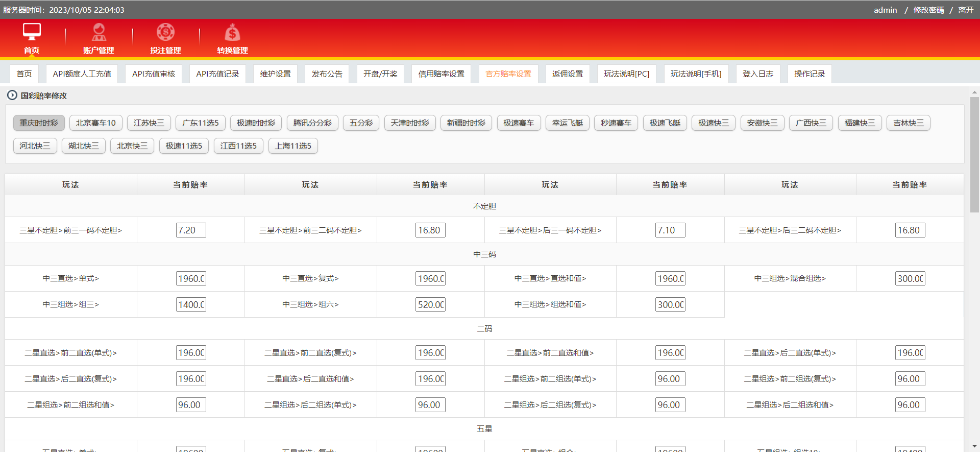Click the circle arrow icon beside 国彩赔率修改

12,96
